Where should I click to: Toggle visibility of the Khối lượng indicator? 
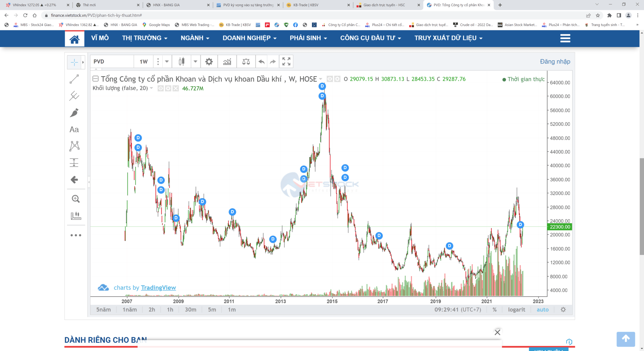tap(161, 88)
